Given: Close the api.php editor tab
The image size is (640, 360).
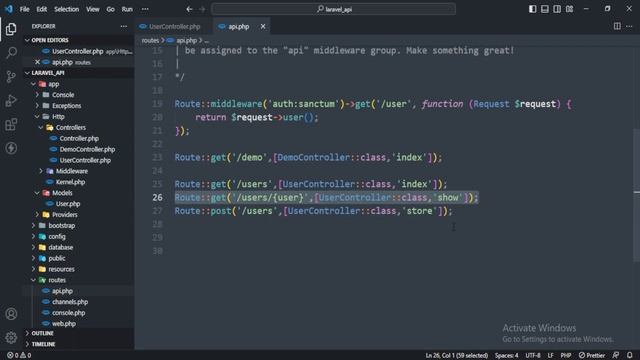Looking at the screenshot, I should [263, 27].
